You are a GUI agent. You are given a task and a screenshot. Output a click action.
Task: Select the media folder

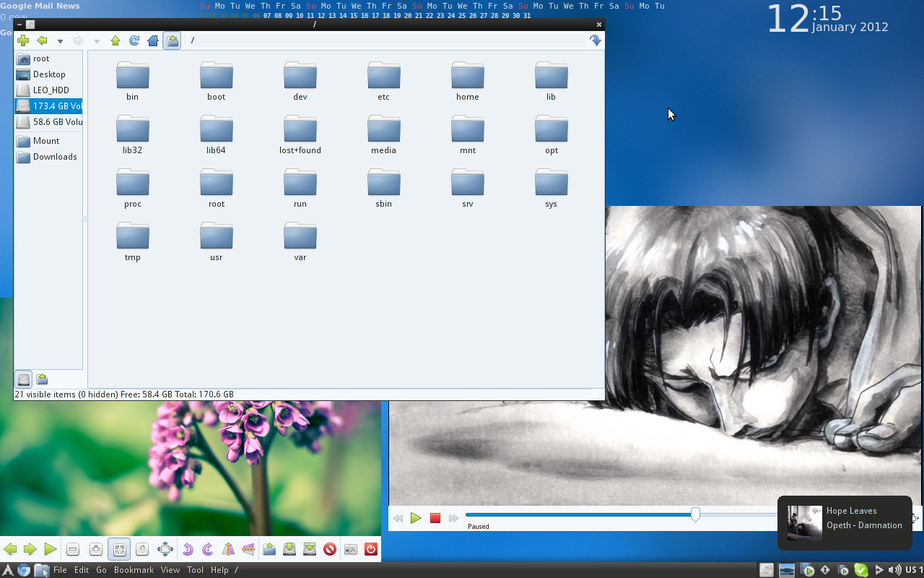[x=384, y=134]
